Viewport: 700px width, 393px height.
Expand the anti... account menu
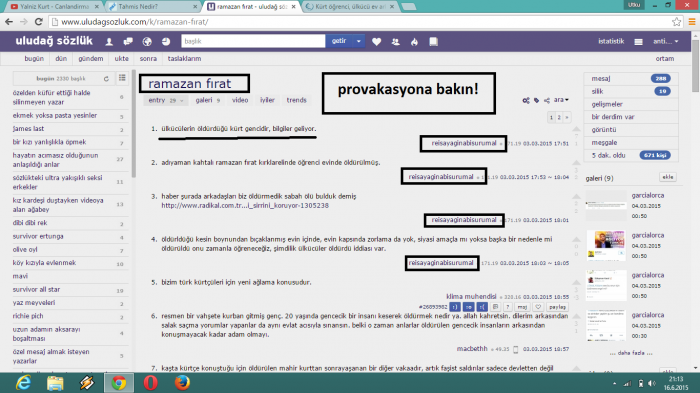click(x=666, y=41)
